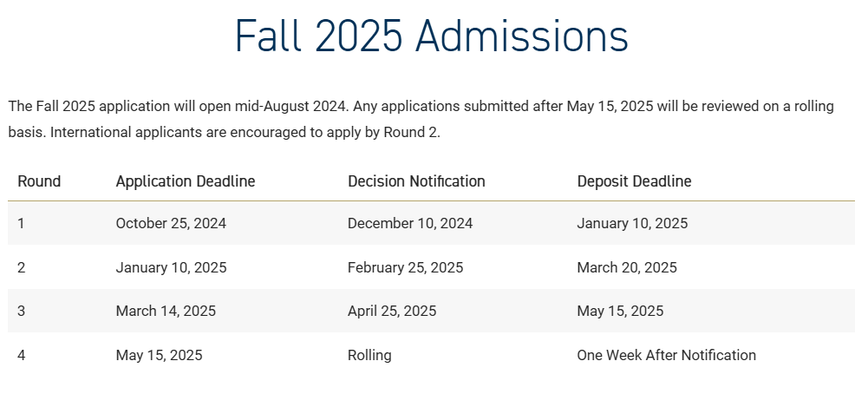Click the Fall 2025 Admissions heading
The height and width of the screenshot is (394, 868).
coord(432,36)
